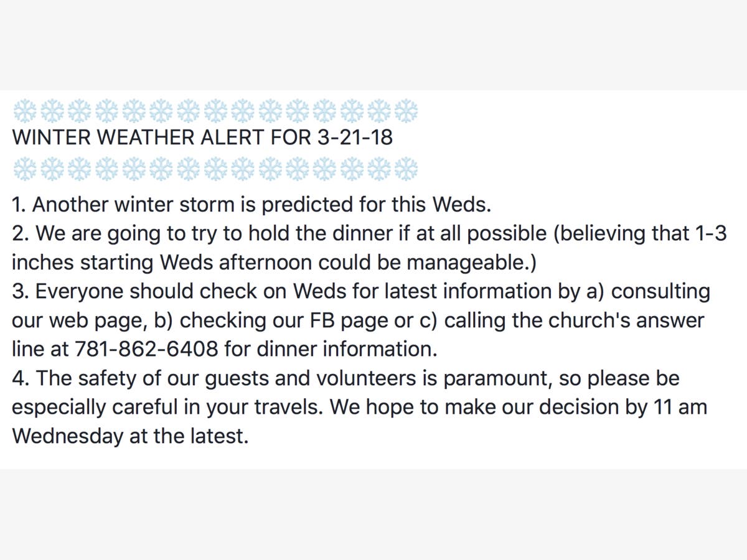Click the date 3-21-18 in the heading
Image resolution: width=747 pixels, height=560 pixels.
[354, 137]
